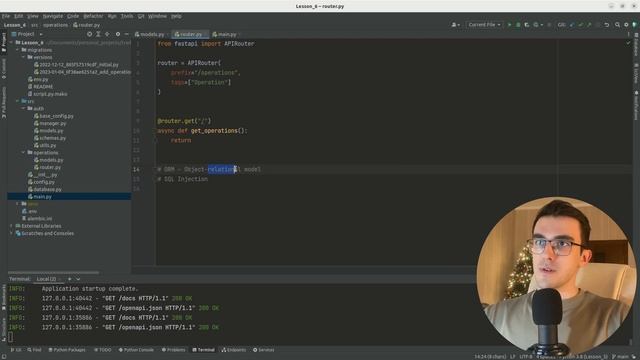Select script.py.mako file
Image resolution: width=640 pixels, height=360 pixels.
(47, 94)
